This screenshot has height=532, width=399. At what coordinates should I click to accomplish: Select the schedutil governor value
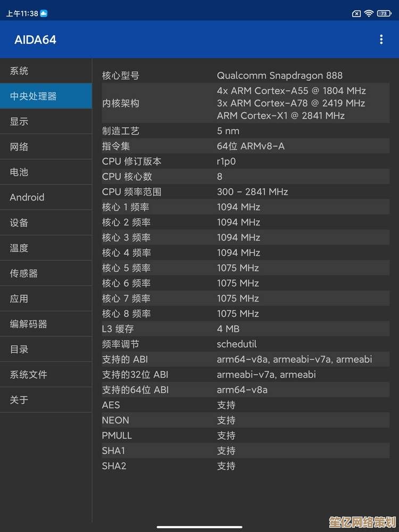[x=237, y=344]
